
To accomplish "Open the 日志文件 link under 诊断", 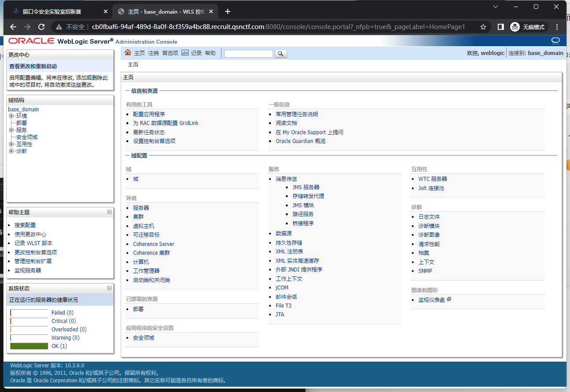I will [x=429, y=216].
